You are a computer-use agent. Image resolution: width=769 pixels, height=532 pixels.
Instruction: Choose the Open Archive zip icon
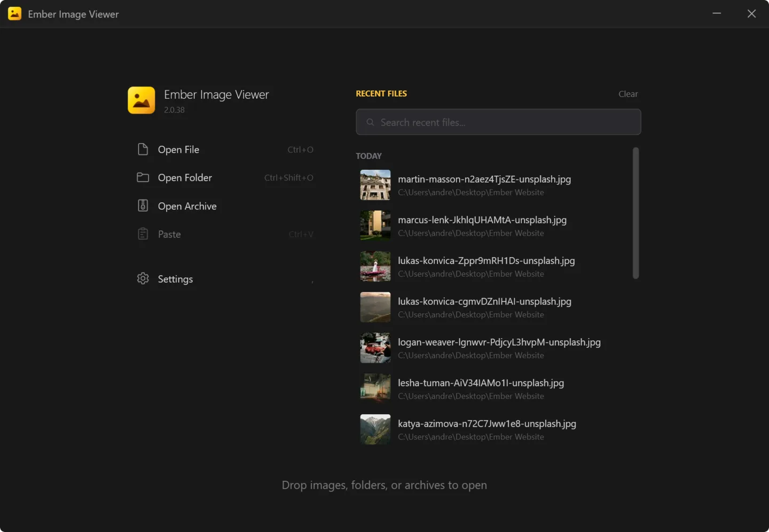(x=143, y=206)
